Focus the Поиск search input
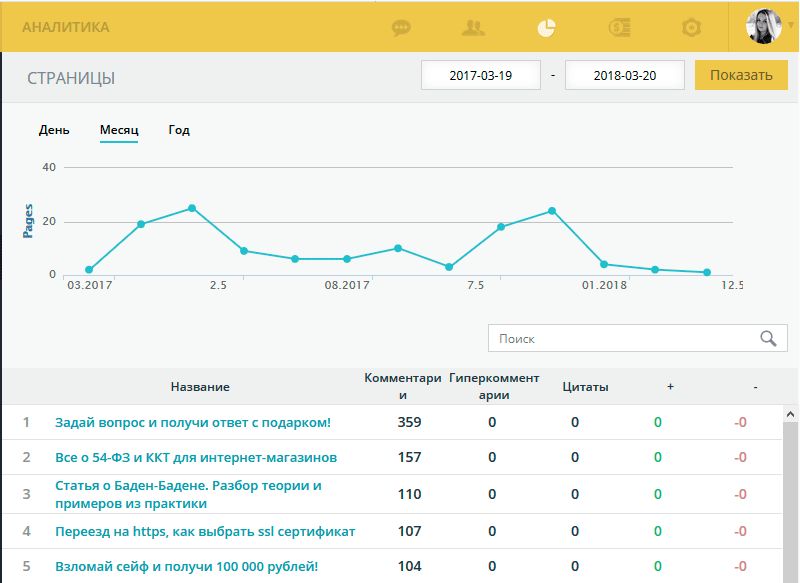 coord(620,339)
